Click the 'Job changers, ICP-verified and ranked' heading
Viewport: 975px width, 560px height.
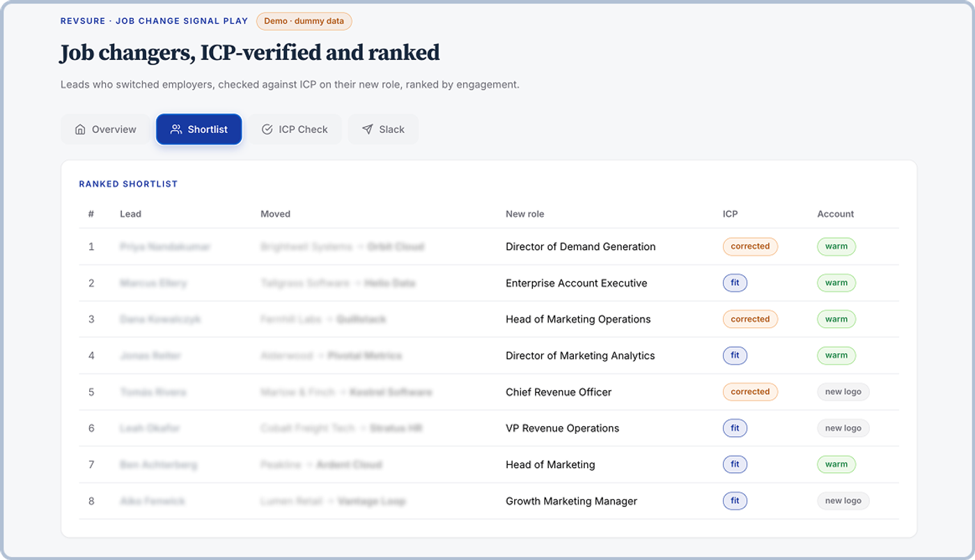click(250, 53)
